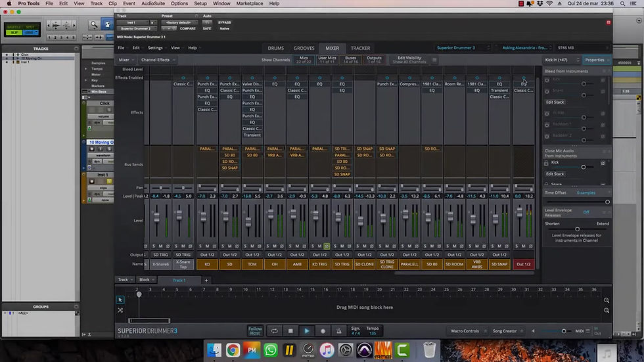Mute the SD channel
This screenshot has height=362, width=644.
[x=229, y=246]
